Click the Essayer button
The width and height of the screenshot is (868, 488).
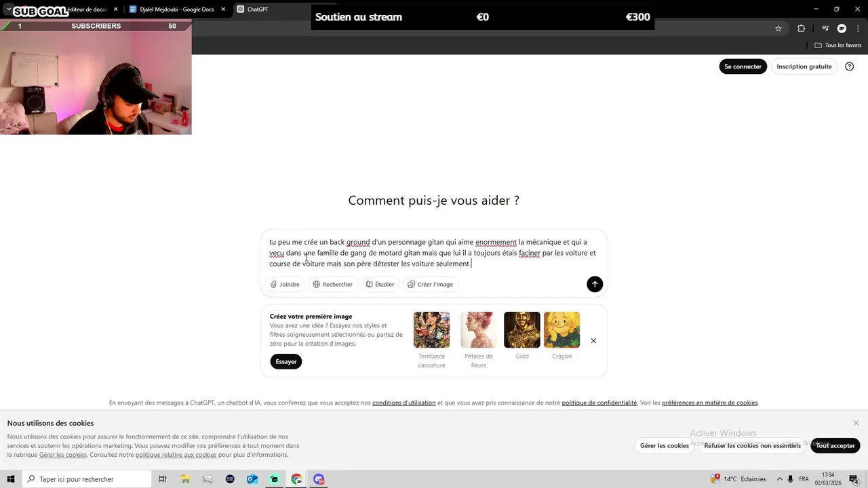pyautogui.click(x=286, y=361)
